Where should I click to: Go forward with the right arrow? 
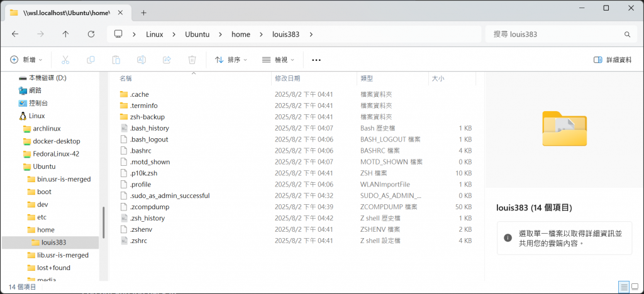pyautogui.click(x=40, y=35)
